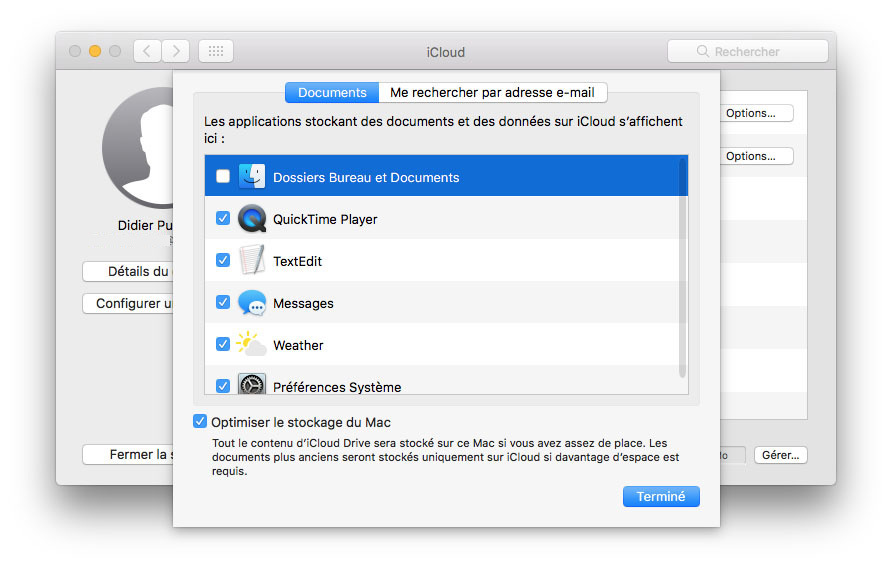Click the Configurer button in iCloud window
Viewport: 892px width, 565px height.
128,303
